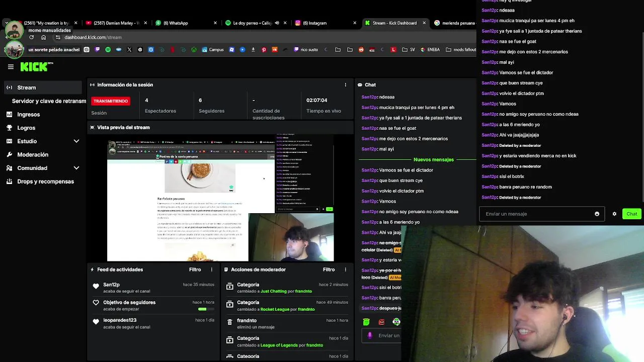Open Filtro dropdown in Feed de actividades

[x=195, y=269]
